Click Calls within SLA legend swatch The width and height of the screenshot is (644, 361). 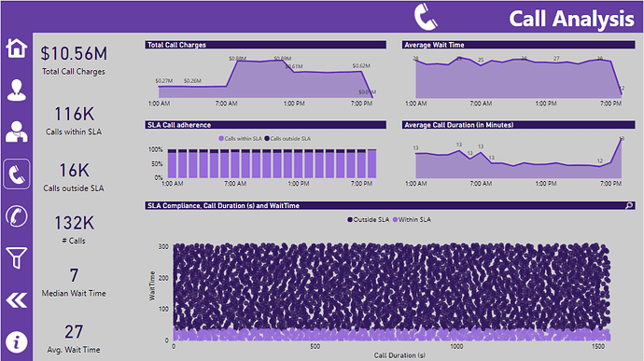coord(221,138)
